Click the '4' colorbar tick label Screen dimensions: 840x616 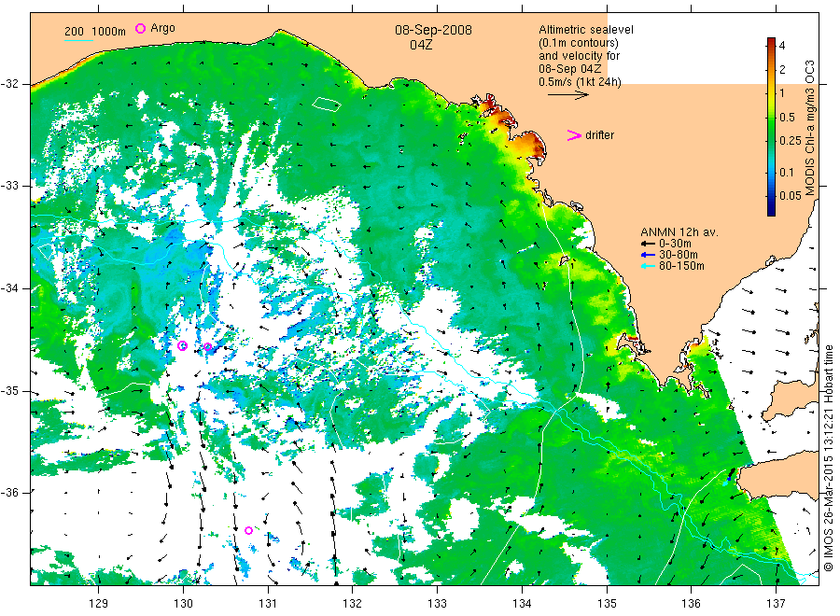click(782, 46)
